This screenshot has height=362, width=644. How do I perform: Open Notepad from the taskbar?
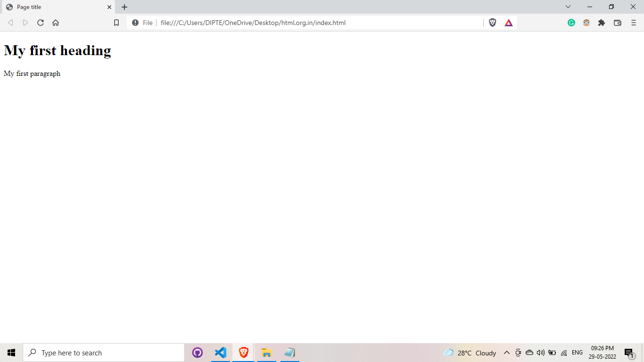289,352
